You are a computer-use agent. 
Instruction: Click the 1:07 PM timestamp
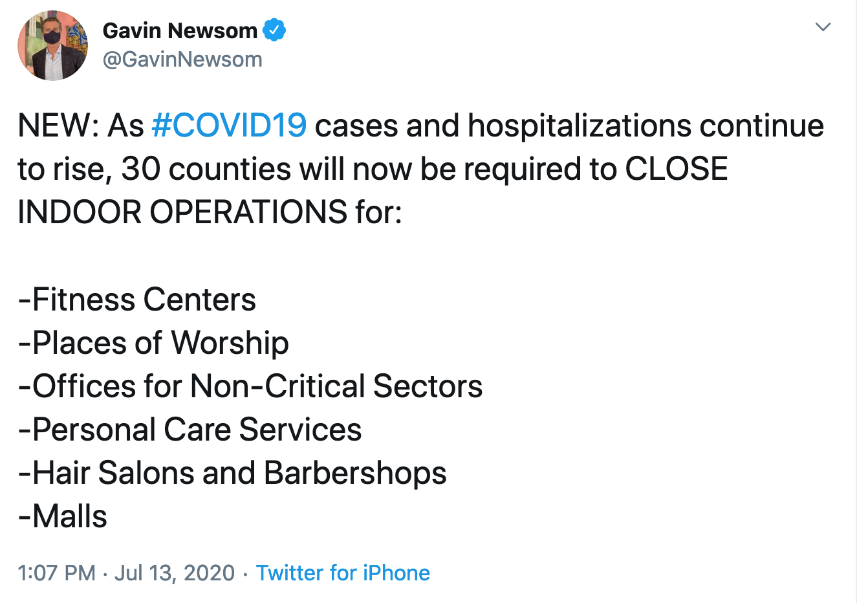[x=57, y=573]
